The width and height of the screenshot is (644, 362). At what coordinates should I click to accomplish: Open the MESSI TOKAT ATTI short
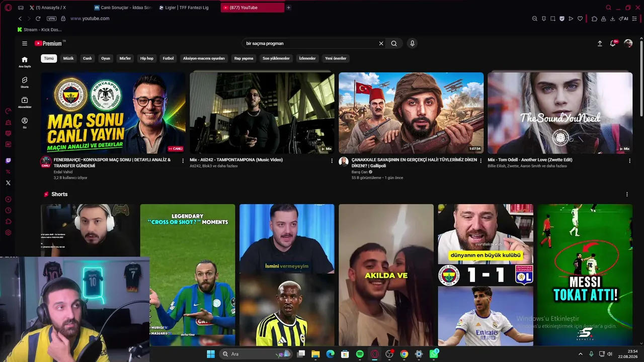point(585,275)
